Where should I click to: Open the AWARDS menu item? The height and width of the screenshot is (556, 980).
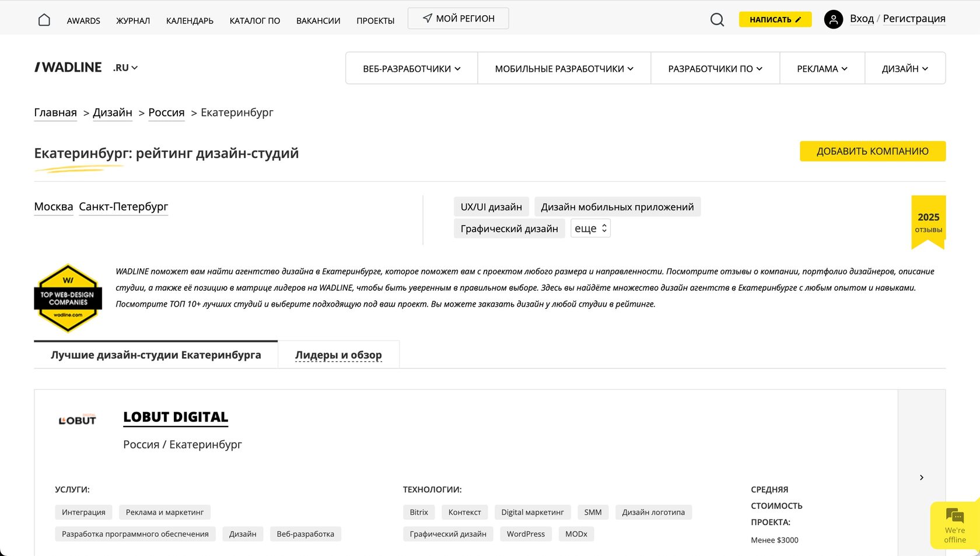pyautogui.click(x=83, y=21)
